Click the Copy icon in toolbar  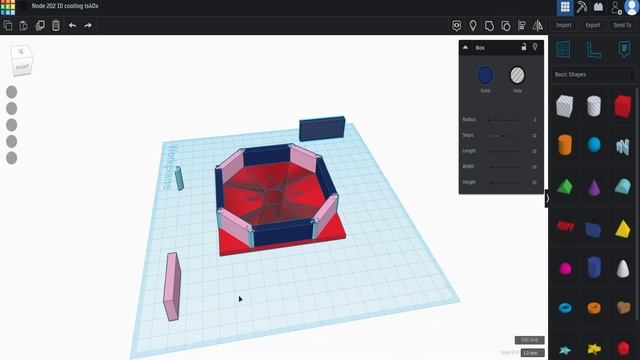(8, 25)
